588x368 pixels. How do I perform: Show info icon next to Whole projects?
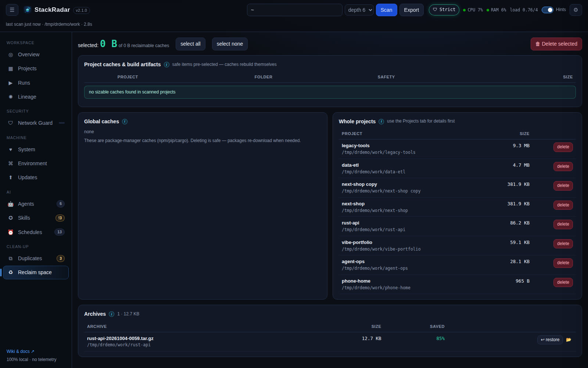click(381, 121)
